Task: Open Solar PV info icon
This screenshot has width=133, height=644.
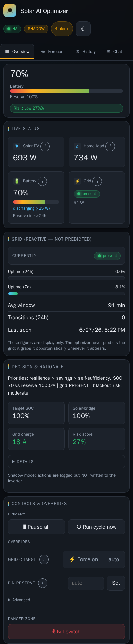Action: coord(45,146)
